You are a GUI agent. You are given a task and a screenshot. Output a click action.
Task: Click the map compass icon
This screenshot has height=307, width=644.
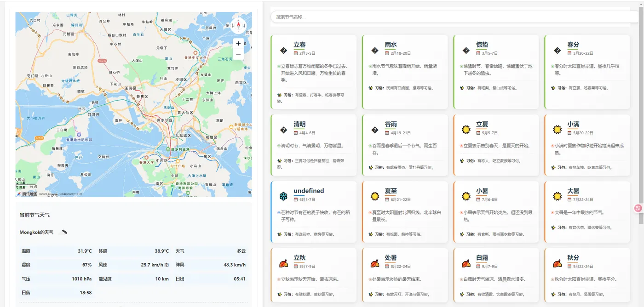[x=239, y=25]
